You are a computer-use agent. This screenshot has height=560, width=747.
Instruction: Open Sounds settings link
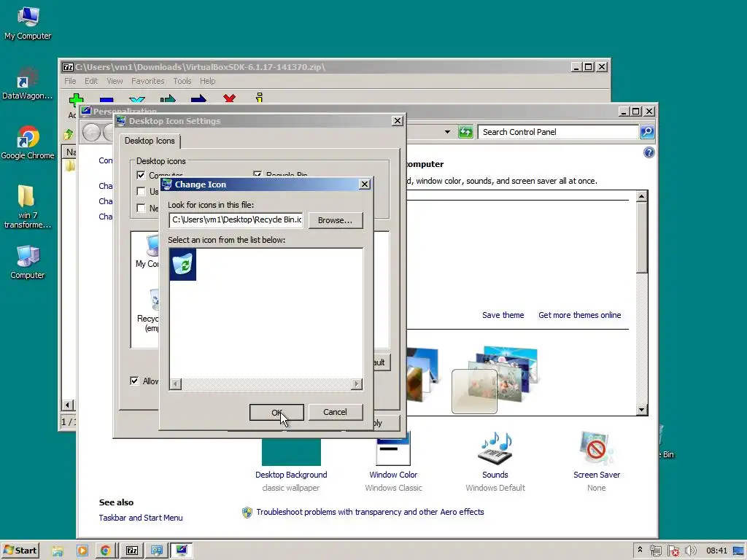pyautogui.click(x=495, y=475)
